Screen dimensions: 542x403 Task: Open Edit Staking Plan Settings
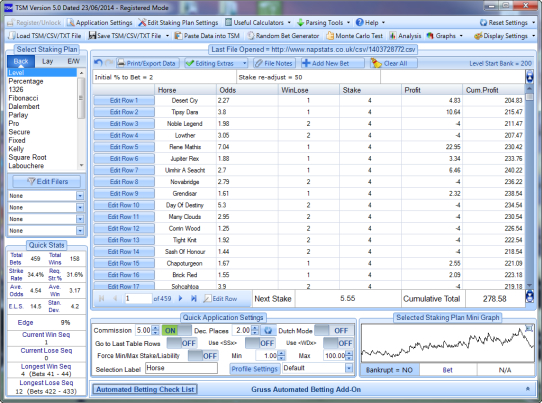pos(178,22)
